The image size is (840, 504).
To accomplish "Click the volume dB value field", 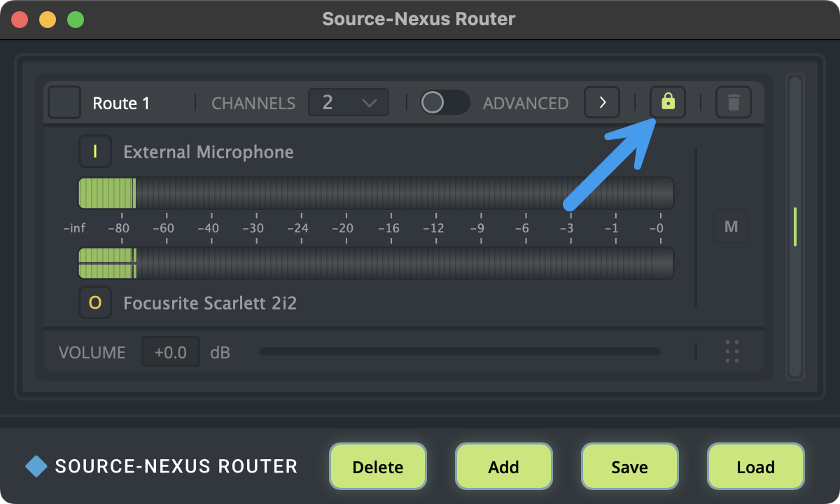I will point(171,351).
